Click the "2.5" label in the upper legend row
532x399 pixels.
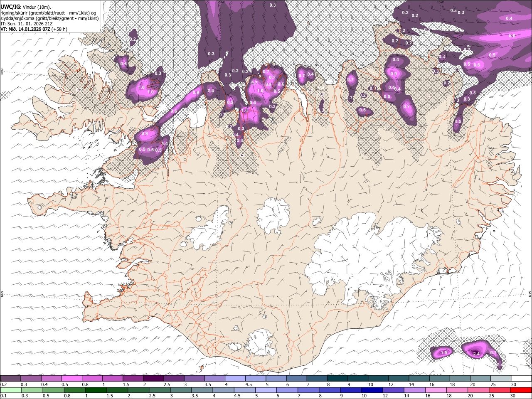pyautogui.click(x=167, y=384)
